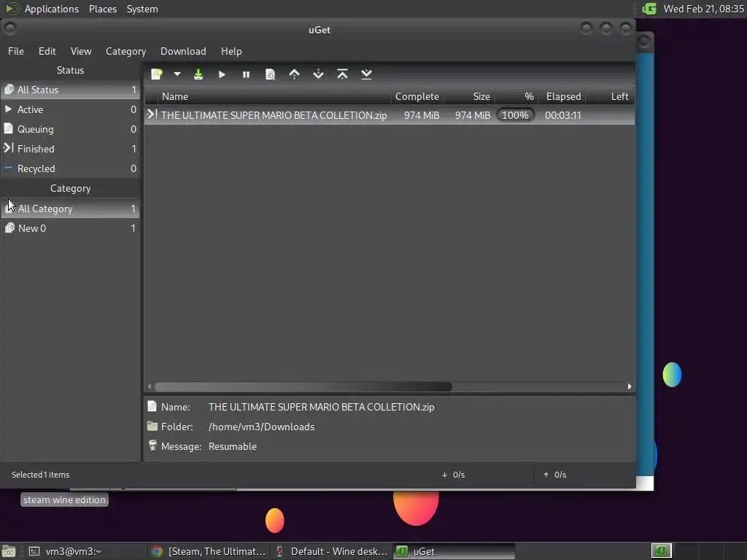Image resolution: width=747 pixels, height=560 pixels.
Task: Click the scrollbar left arrow
Action: point(150,386)
